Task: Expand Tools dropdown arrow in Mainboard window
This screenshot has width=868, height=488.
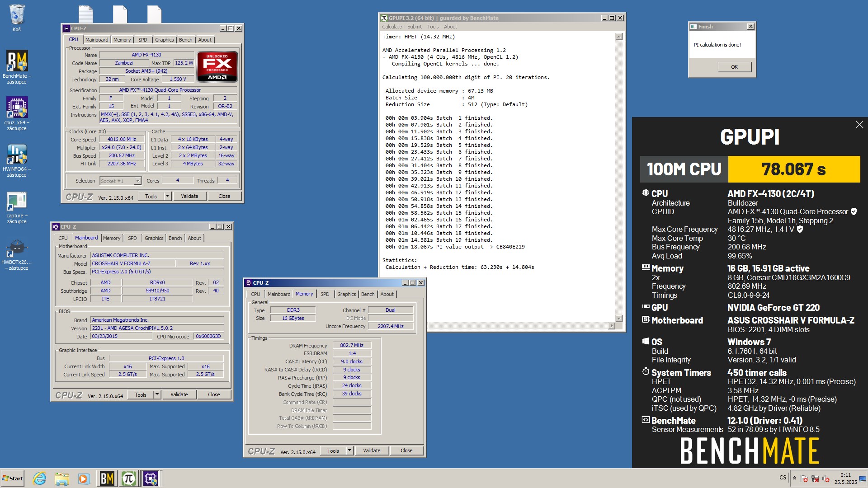Action: [x=157, y=394]
